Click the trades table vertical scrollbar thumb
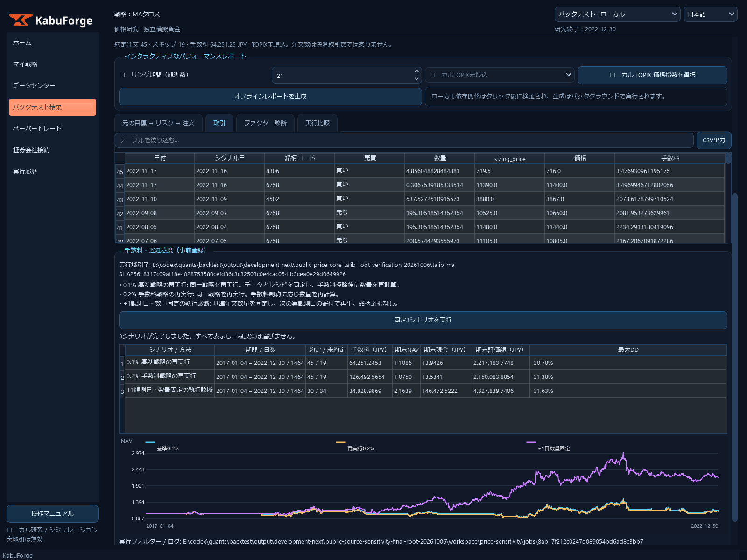747x560 pixels. 728,158
